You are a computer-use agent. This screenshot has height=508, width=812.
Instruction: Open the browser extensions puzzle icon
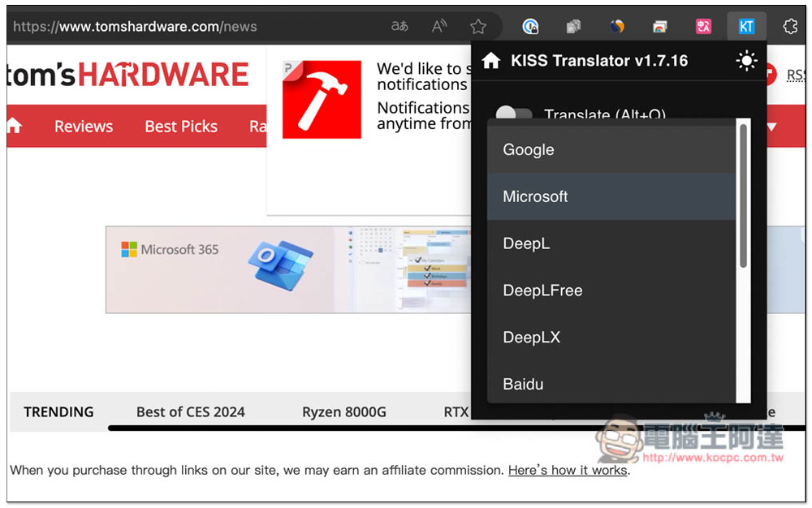790,27
